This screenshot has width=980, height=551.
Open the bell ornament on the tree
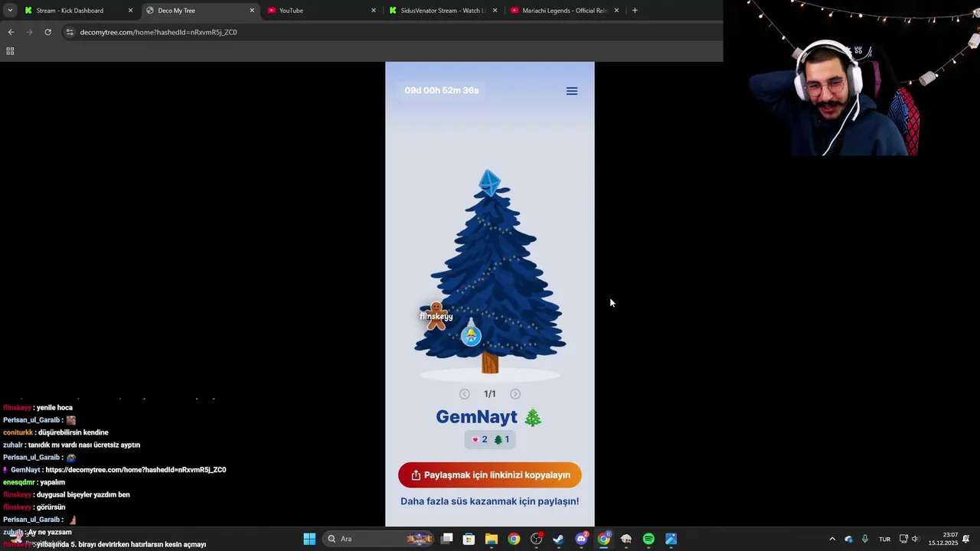click(471, 334)
